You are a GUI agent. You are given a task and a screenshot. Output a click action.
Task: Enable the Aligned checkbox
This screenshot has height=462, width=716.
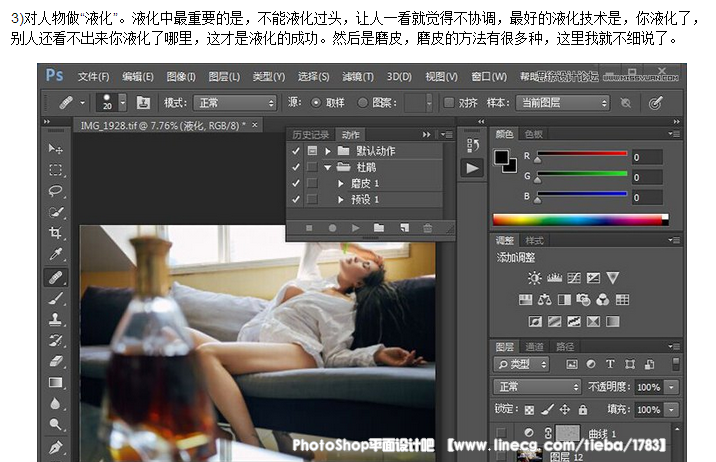tap(449, 102)
